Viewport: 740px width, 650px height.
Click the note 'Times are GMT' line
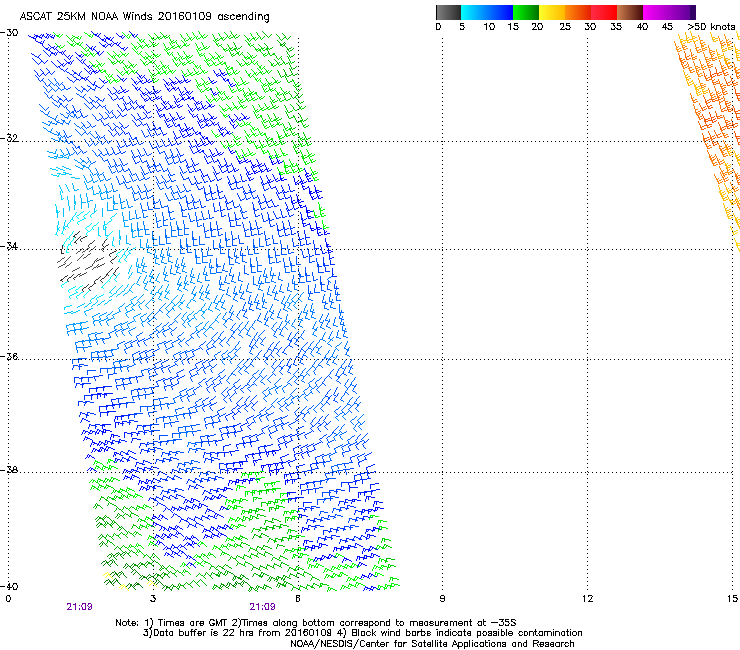(x=316, y=623)
